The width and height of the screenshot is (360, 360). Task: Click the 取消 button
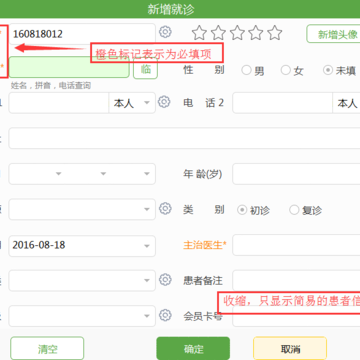point(290,349)
